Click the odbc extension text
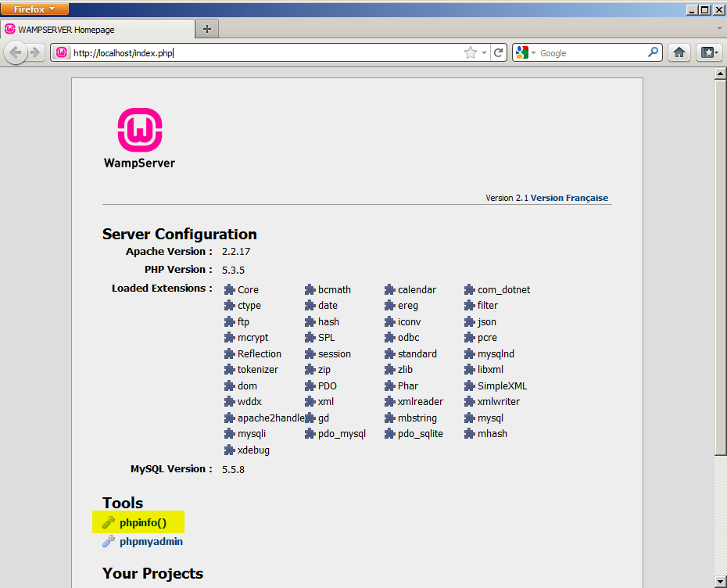 click(409, 338)
